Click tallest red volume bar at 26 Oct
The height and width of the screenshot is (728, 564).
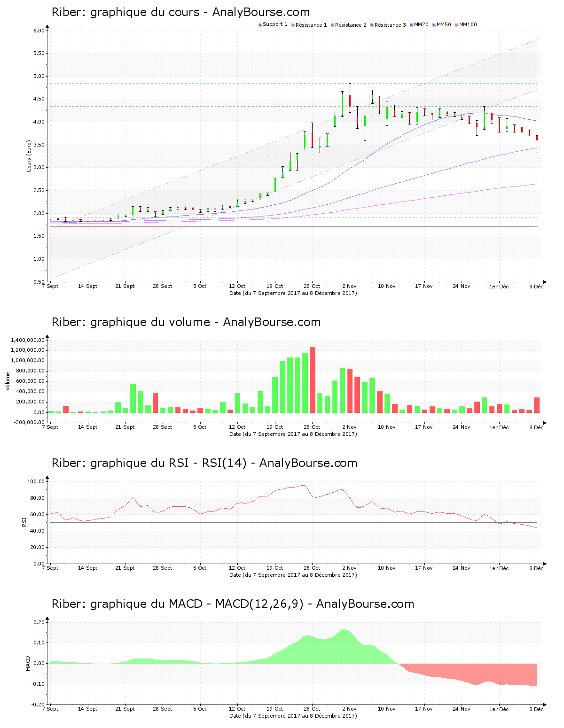(x=313, y=380)
